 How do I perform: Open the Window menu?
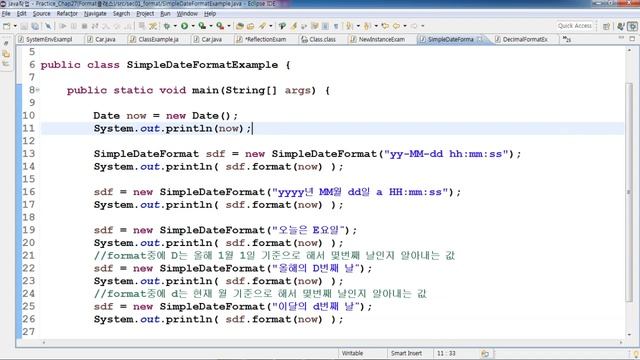point(187,13)
